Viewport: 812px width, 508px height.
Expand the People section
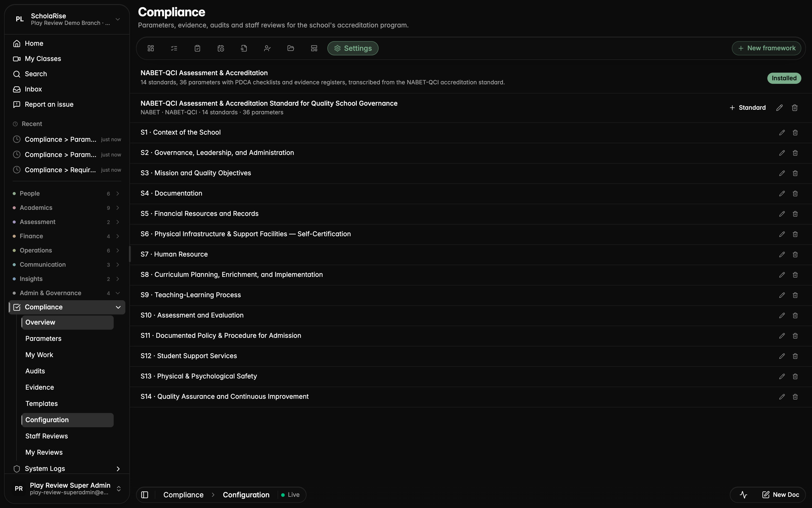(67, 194)
